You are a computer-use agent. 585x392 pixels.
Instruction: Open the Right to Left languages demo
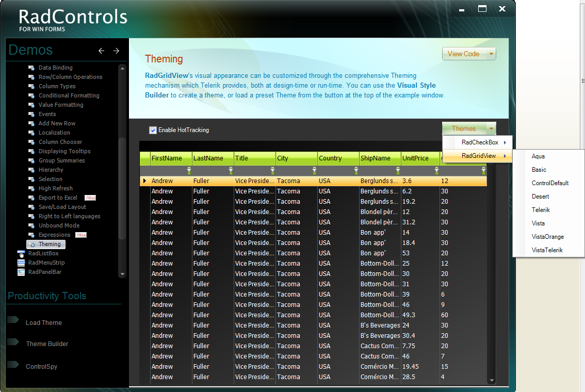point(70,216)
